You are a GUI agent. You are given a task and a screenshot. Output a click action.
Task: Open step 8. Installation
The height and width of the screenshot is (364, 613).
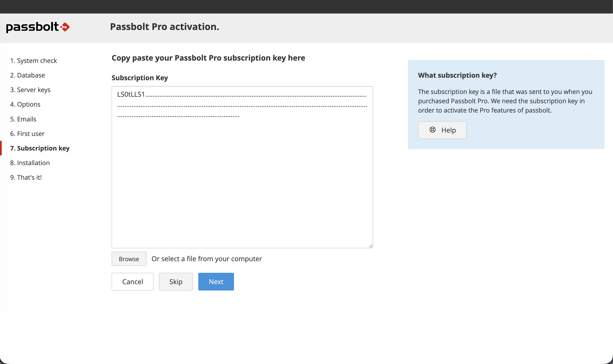point(30,163)
